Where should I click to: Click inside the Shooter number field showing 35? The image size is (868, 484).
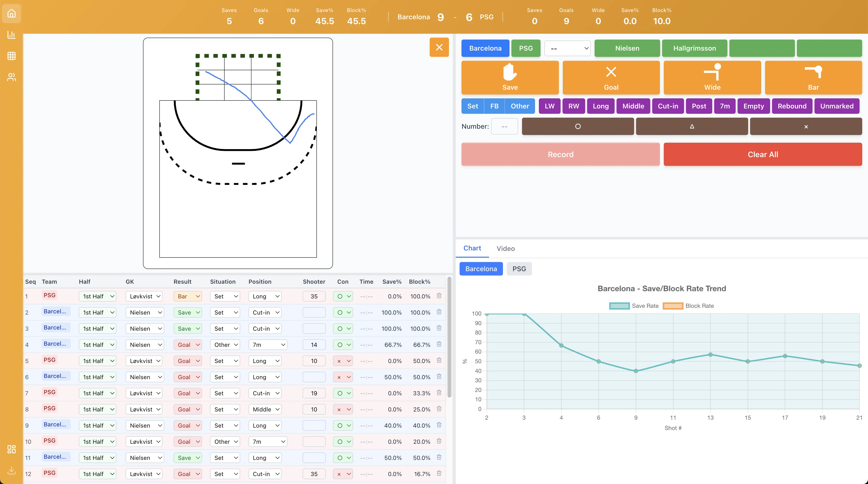point(314,296)
